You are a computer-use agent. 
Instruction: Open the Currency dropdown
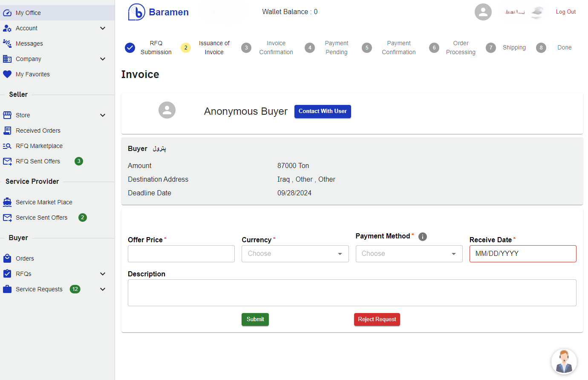[295, 254]
